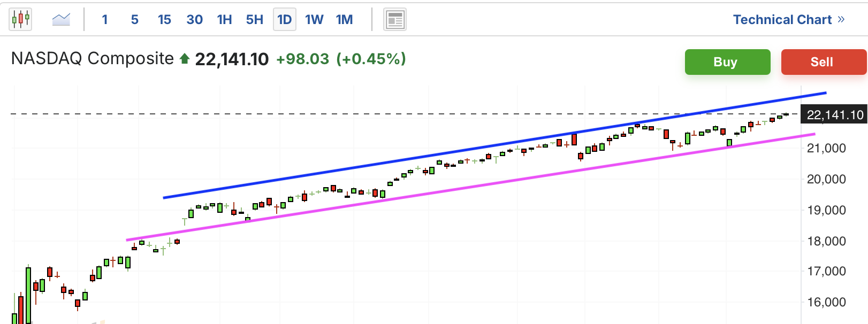
Task: Click the (+0.45%) percent change
Action: pyautogui.click(x=371, y=59)
